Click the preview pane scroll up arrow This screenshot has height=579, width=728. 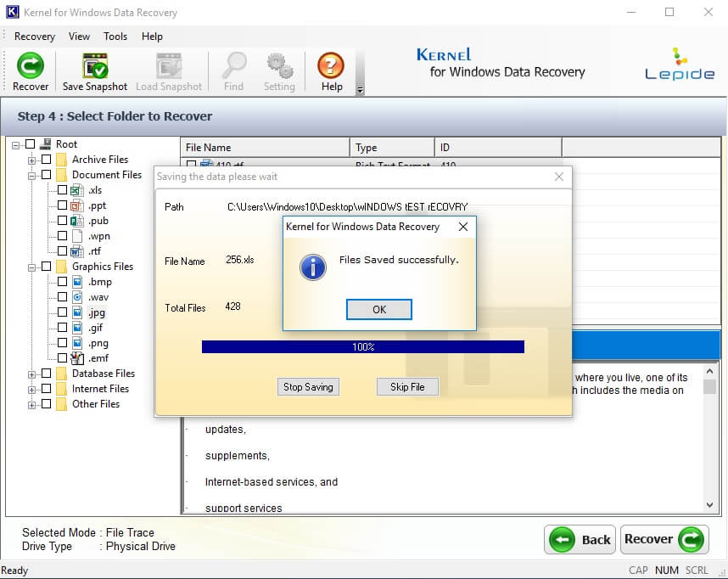[709, 371]
